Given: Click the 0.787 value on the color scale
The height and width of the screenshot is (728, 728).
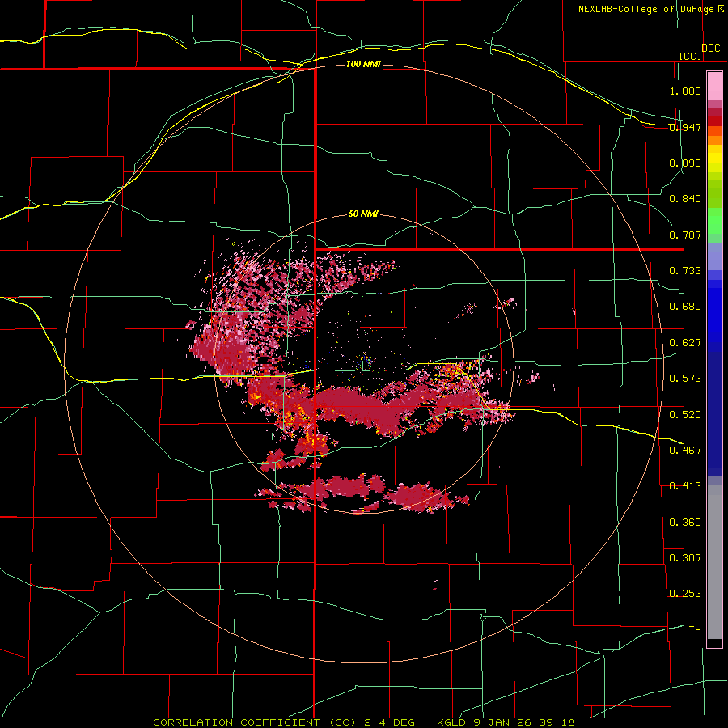Looking at the screenshot, I should (x=685, y=235).
